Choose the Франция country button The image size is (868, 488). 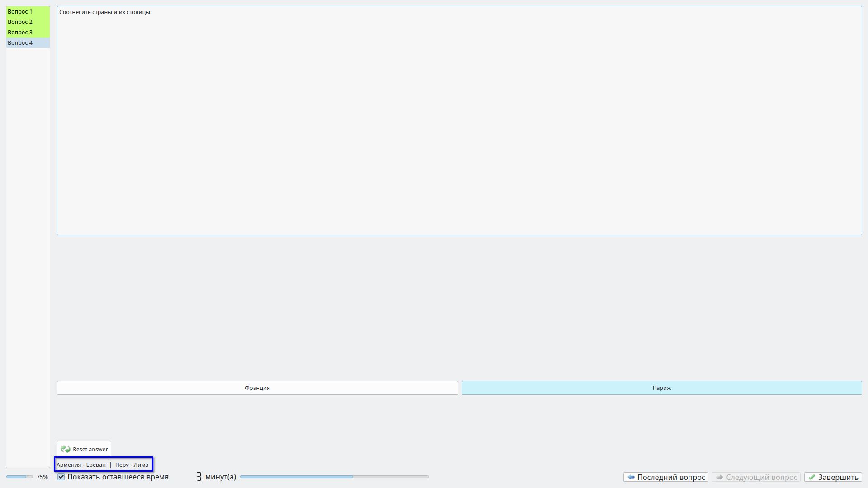click(x=257, y=388)
